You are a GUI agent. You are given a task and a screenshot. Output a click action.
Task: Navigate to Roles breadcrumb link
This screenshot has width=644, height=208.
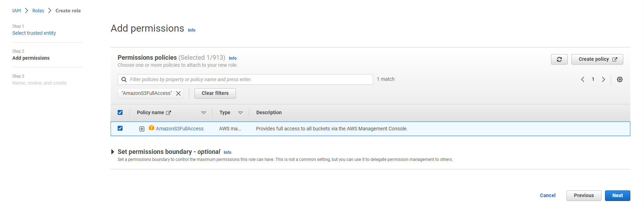[x=38, y=11]
